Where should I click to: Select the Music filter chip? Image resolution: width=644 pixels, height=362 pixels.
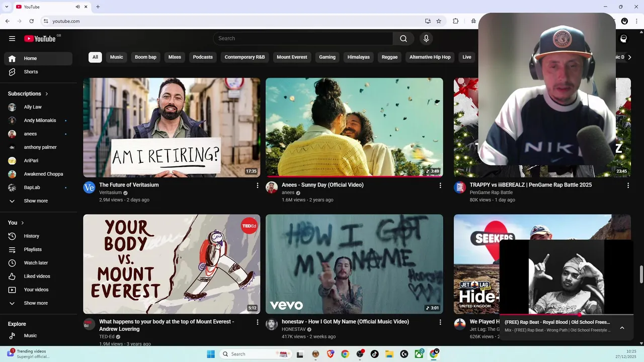click(117, 57)
